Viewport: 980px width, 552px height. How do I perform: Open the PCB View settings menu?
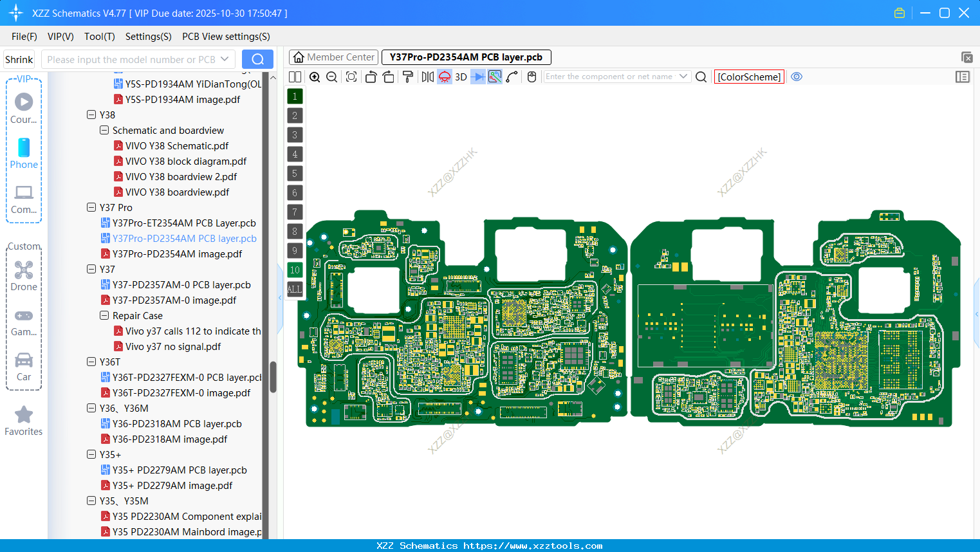(x=225, y=37)
